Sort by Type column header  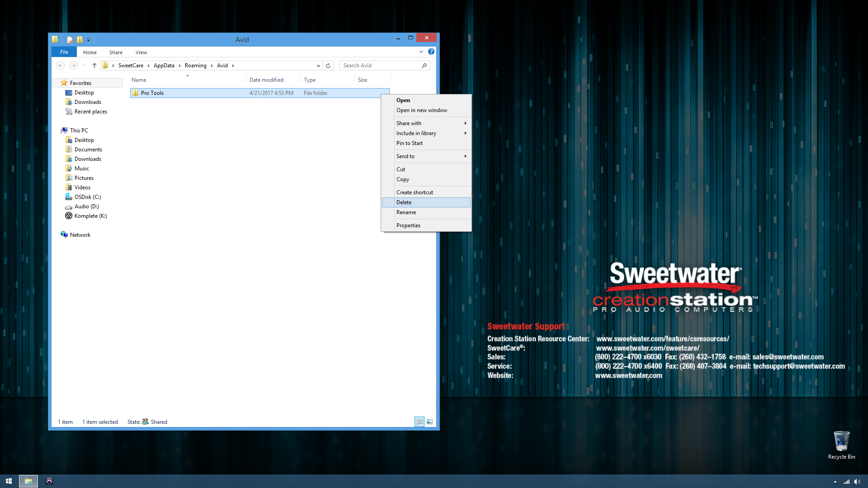(328, 80)
